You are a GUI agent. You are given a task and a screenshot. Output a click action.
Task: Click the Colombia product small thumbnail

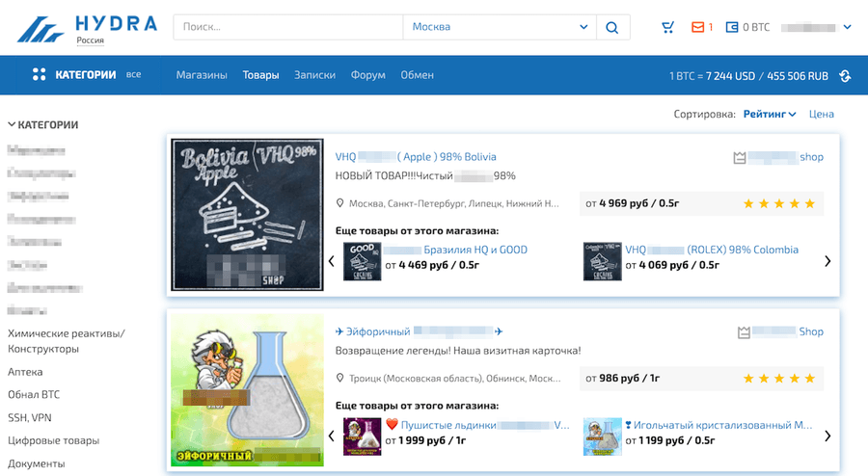pos(602,261)
